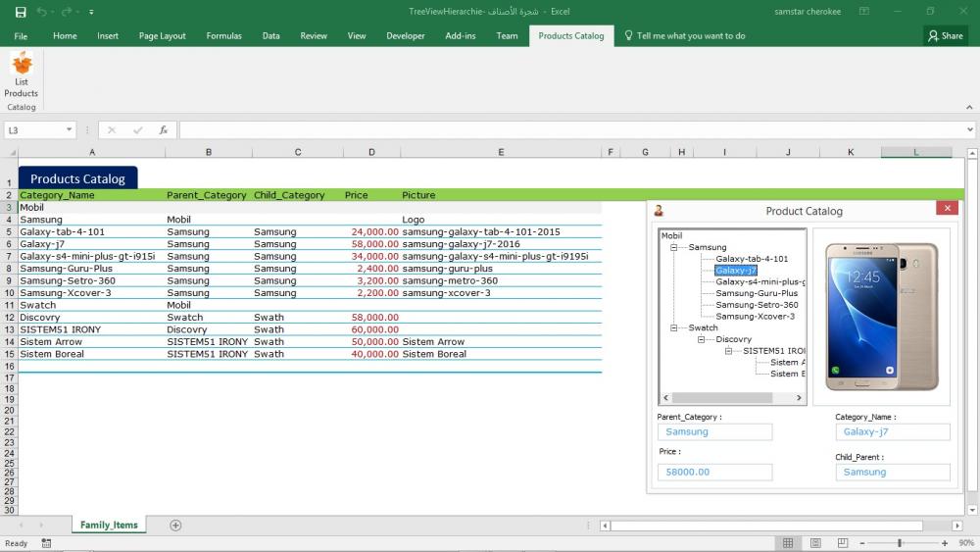Close the Product Catalog dialog
The height and width of the screenshot is (552, 980).
pyautogui.click(x=947, y=208)
